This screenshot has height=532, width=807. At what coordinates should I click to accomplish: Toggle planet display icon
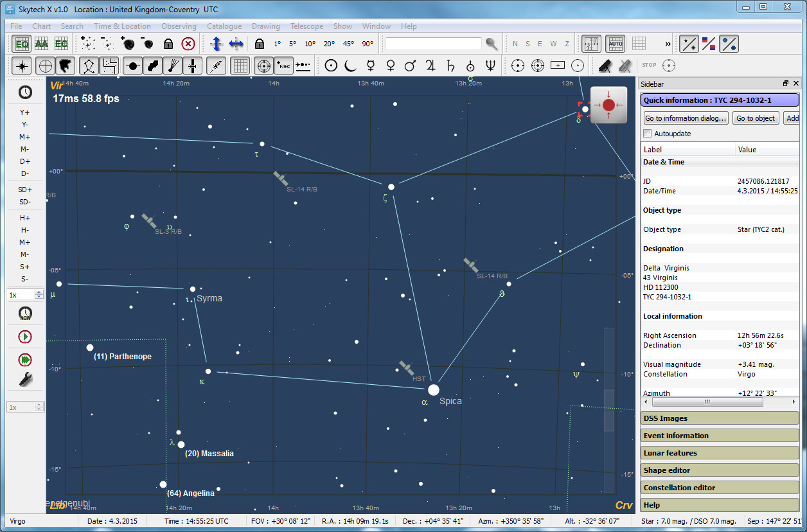pos(133,66)
